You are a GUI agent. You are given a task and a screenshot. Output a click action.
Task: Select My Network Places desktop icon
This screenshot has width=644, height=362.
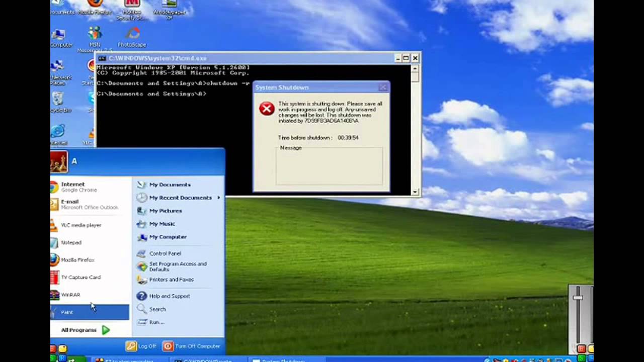tap(61, 73)
